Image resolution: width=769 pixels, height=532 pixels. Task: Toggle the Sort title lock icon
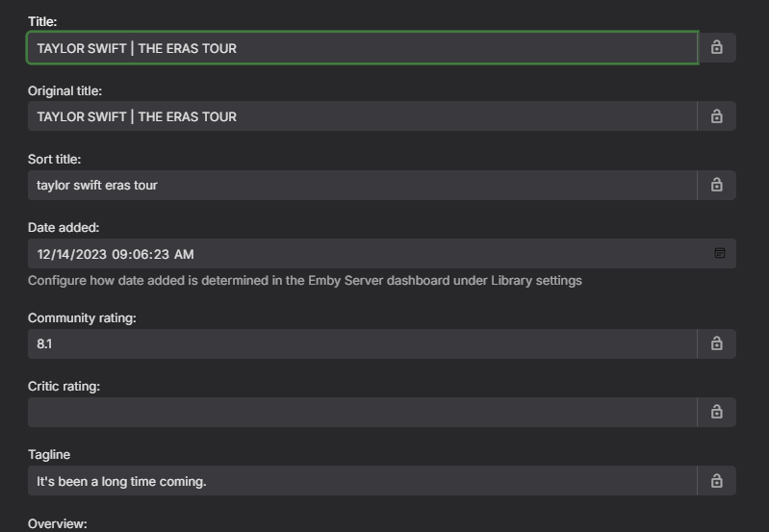(x=717, y=185)
